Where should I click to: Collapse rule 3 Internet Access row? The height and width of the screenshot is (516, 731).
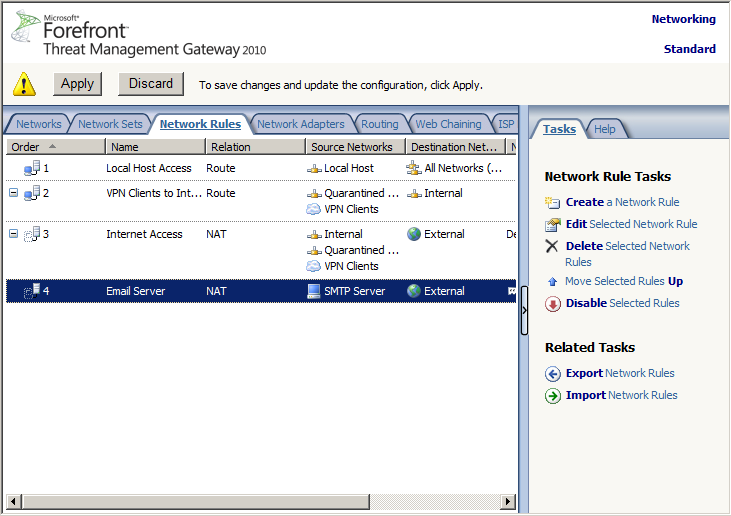click(x=14, y=234)
